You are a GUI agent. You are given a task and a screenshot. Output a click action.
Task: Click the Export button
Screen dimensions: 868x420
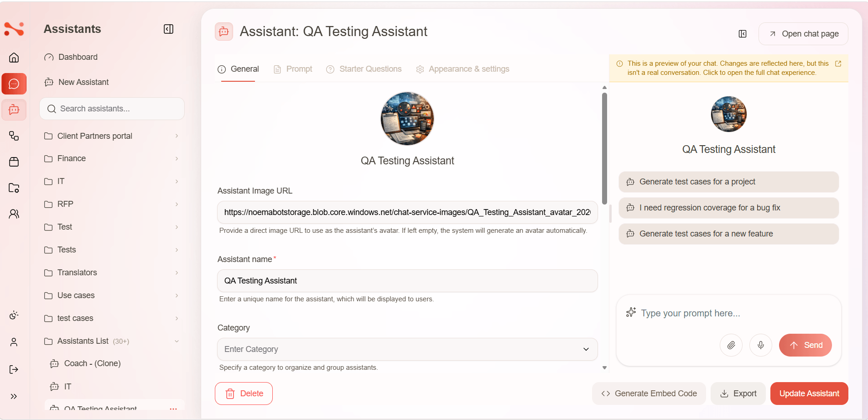click(x=738, y=394)
